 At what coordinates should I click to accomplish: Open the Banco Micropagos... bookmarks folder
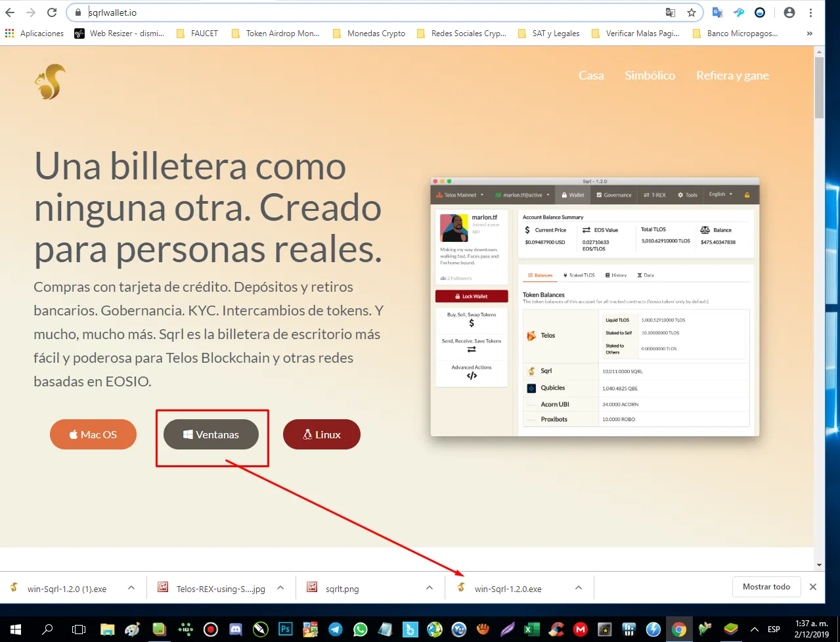click(x=736, y=34)
